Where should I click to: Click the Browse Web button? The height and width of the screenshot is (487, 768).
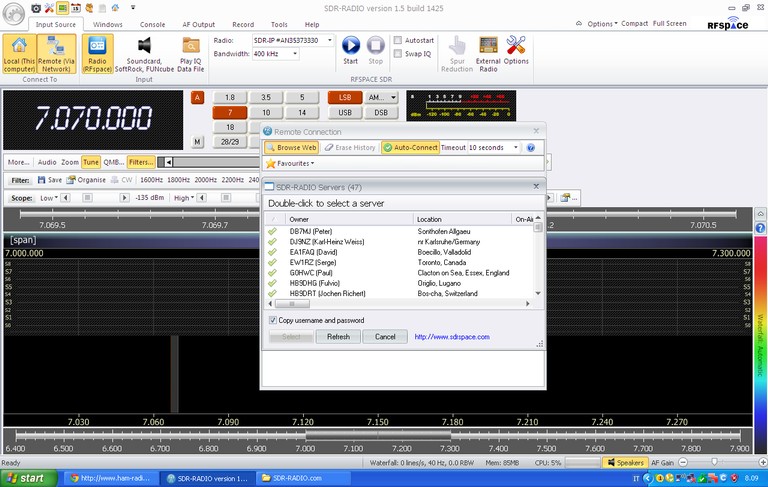click(x=291, y=147)
